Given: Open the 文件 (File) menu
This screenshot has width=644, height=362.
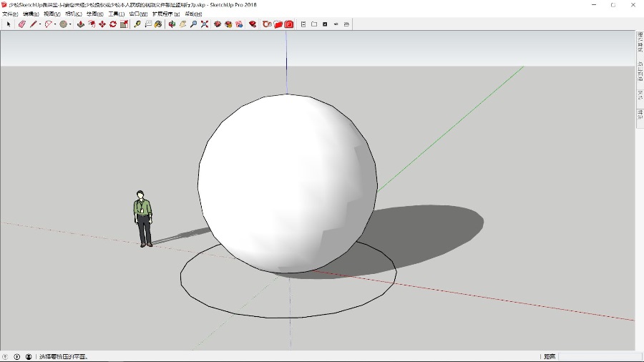Looking at the screenshot, I should pyautogui.click(x=10, y=14).
